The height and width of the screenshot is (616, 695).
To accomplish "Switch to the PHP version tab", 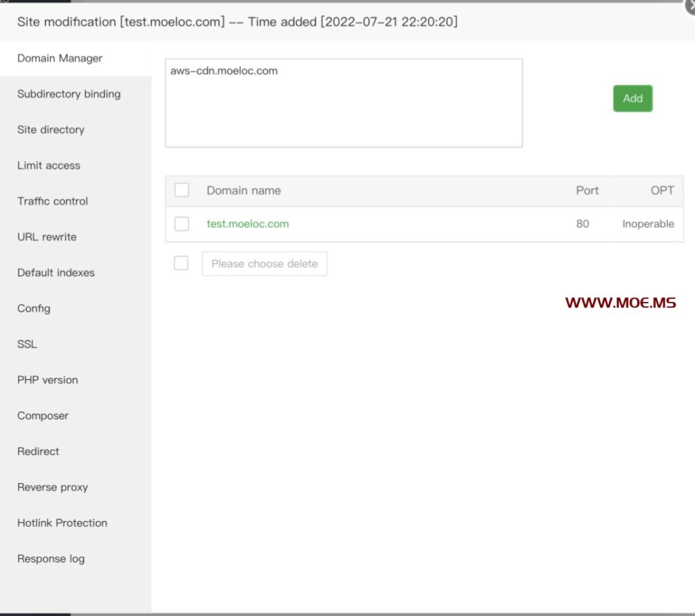I will [48, 380].
